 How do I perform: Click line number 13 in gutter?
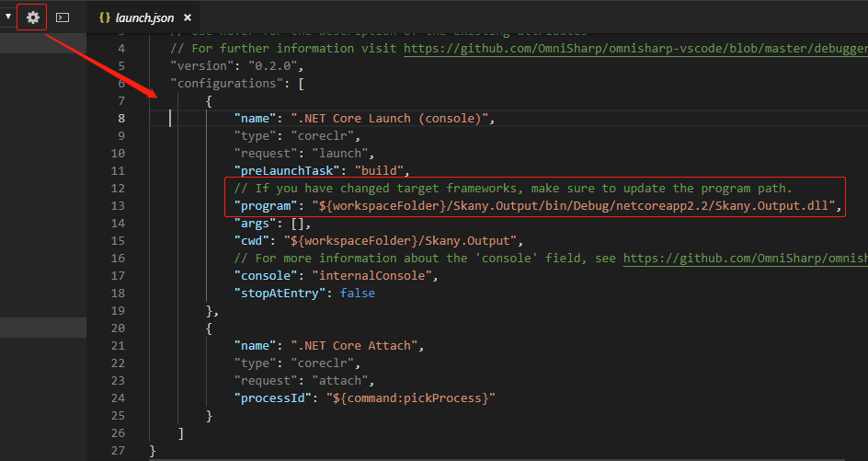pyautogui.click(x=118, y=206)
